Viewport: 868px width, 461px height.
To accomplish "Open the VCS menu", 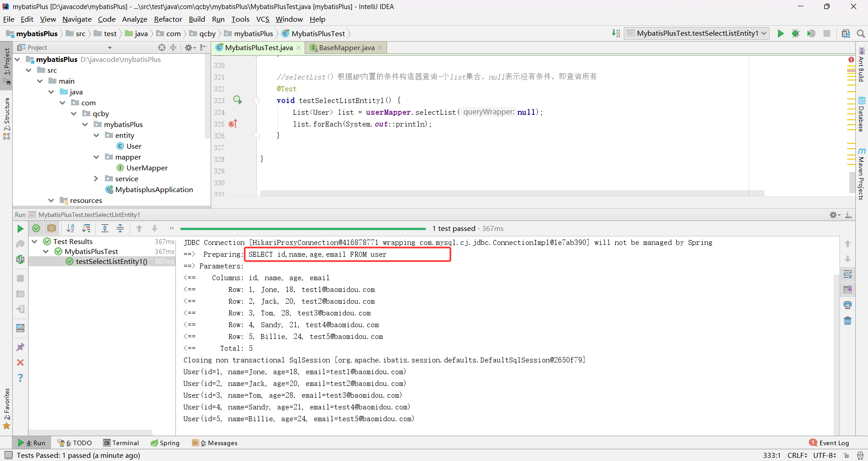I will click(262, 19).
